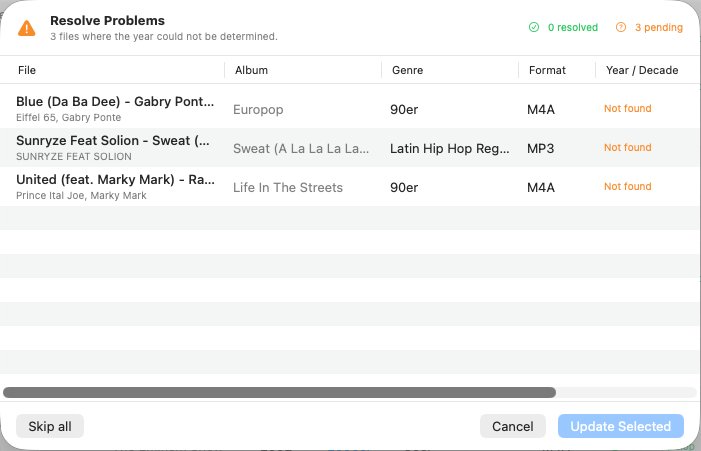Click the orange pending question icon
This screenshot has height=451, width=701.
coord(621,27)
